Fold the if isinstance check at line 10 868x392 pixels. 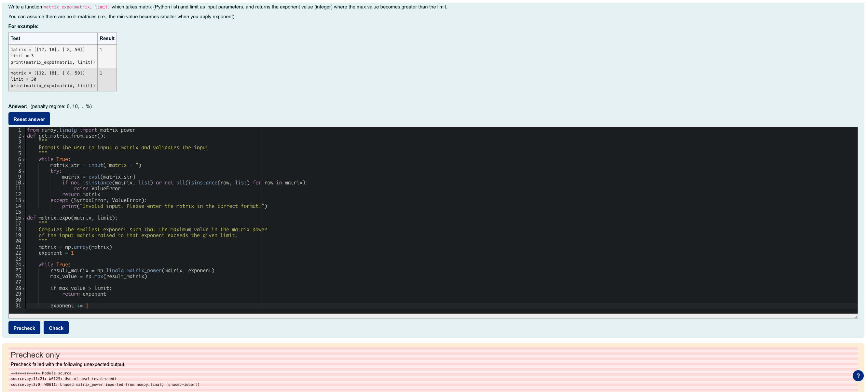[23, 183]
